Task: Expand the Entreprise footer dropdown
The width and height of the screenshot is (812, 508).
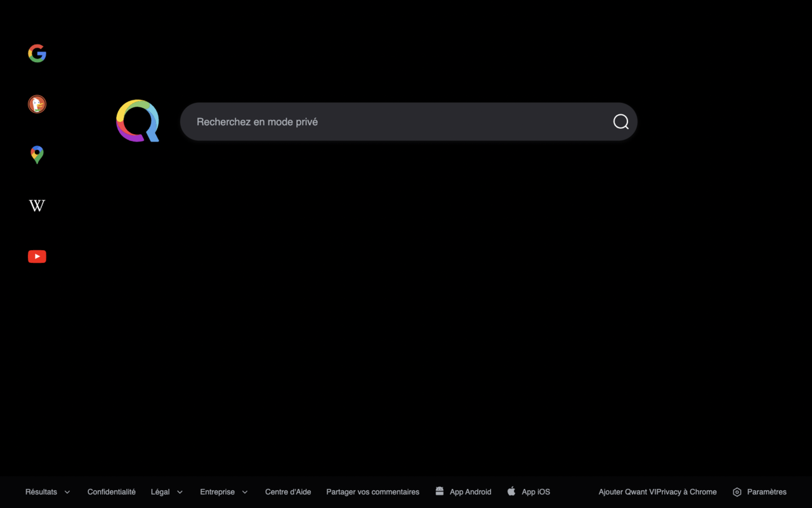Action: point(224,492)
